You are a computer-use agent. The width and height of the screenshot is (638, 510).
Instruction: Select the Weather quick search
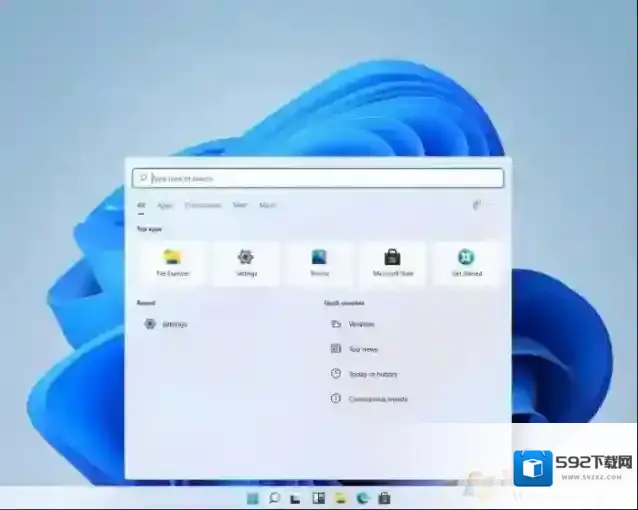(x=361, y=324)
